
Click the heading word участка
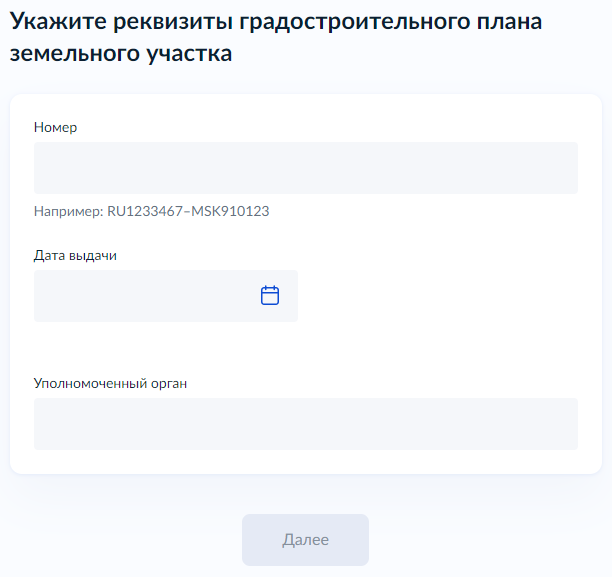click(x=189, y=55)
